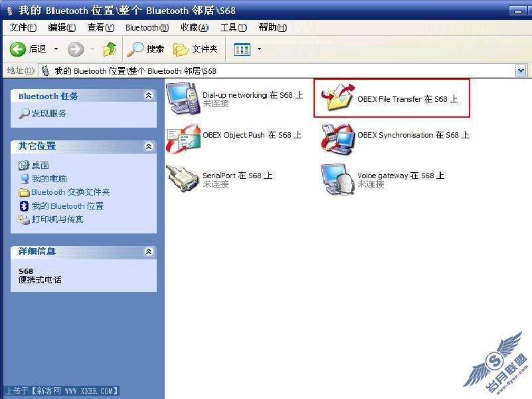Click the desktop (桌面) icon in sidebar
The image size is (532, 399).
pos(24,166)
